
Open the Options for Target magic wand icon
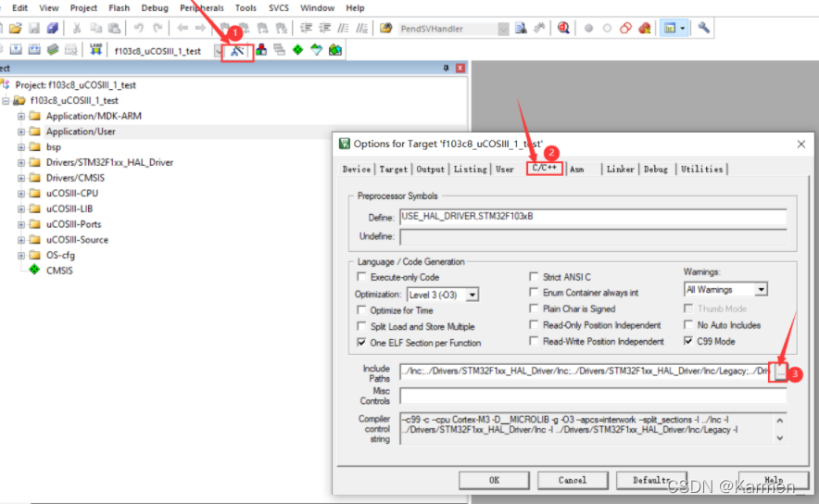pos(238,51)
